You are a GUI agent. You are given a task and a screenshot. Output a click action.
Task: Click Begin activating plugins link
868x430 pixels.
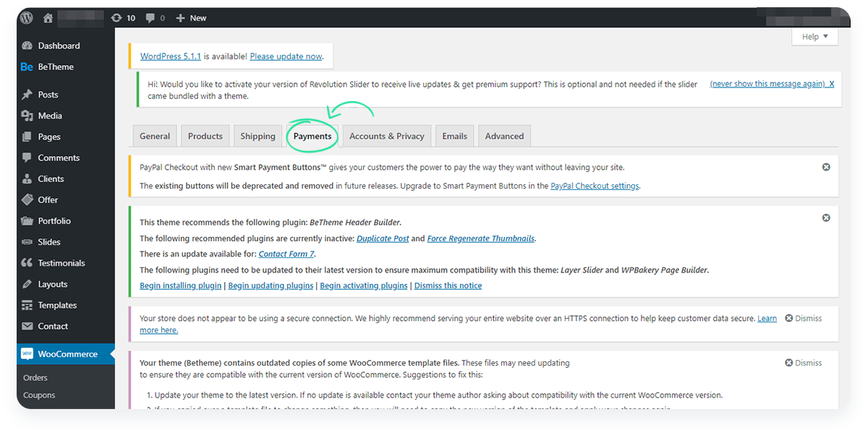pos(364,285)
